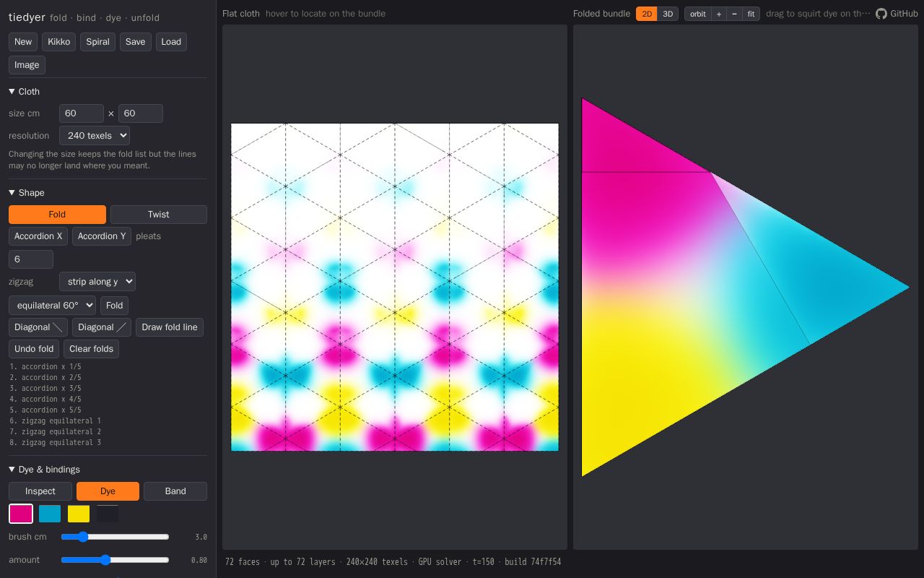Activate Inspect mode
Viewport: 924px width, 578px height.
click(x=40, y=491)
